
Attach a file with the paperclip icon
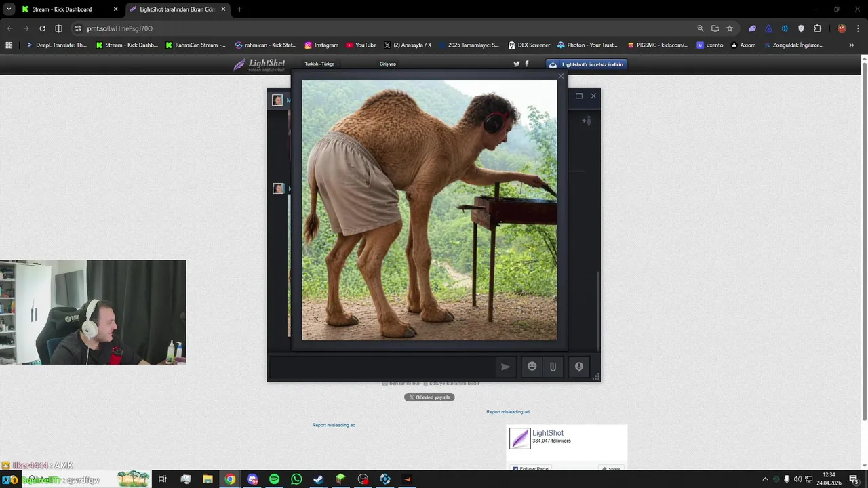[x=553, y=367]
